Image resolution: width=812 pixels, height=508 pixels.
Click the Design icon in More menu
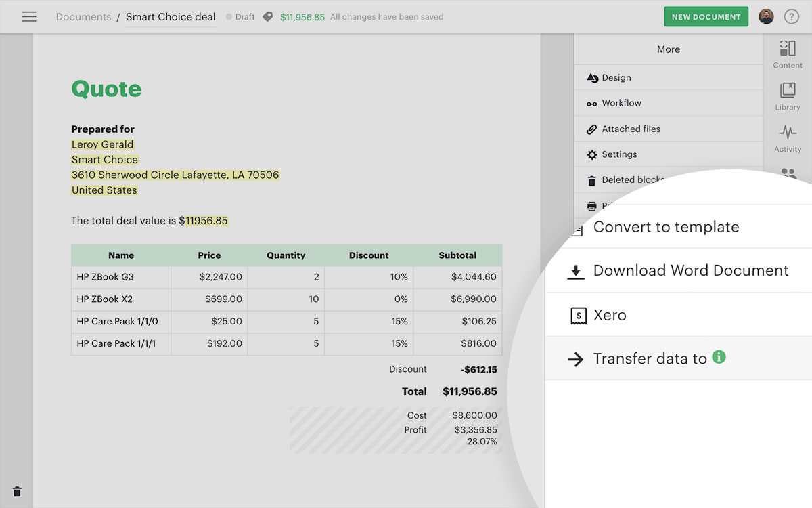coord(592,78)
